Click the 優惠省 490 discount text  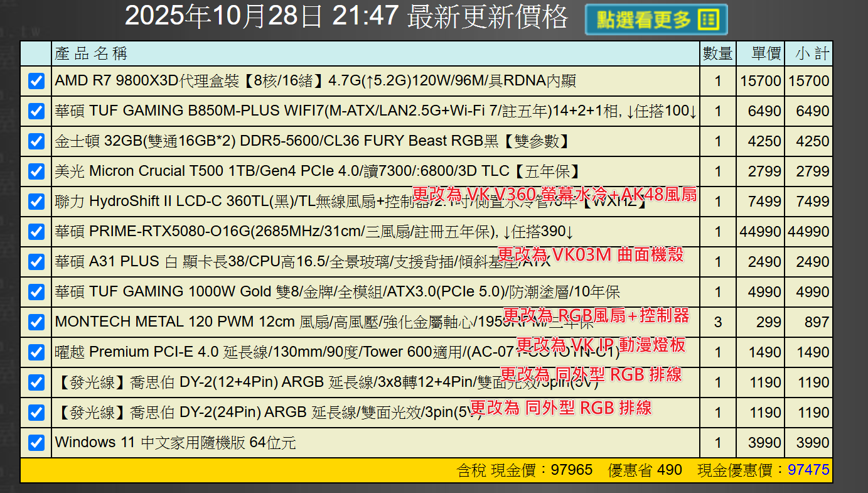[645, 470]
